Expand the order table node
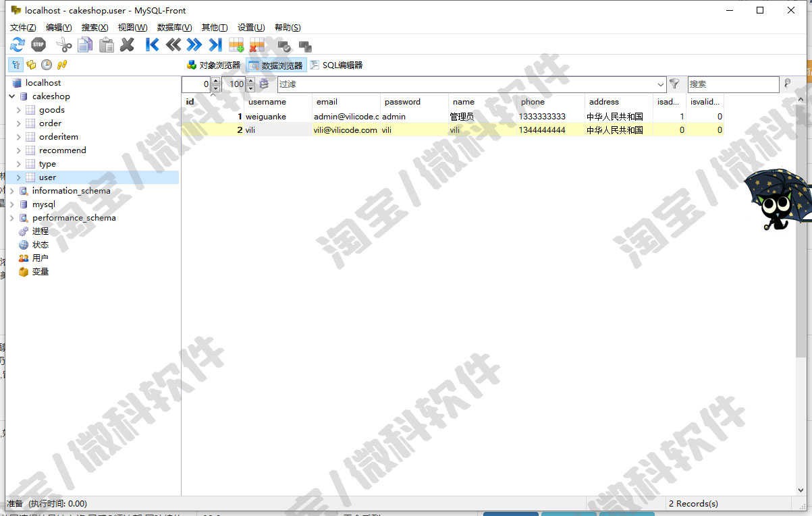Image resolution: width=812 pixels, height=516 pixels. pyautogui.click(x=19, y=123)
